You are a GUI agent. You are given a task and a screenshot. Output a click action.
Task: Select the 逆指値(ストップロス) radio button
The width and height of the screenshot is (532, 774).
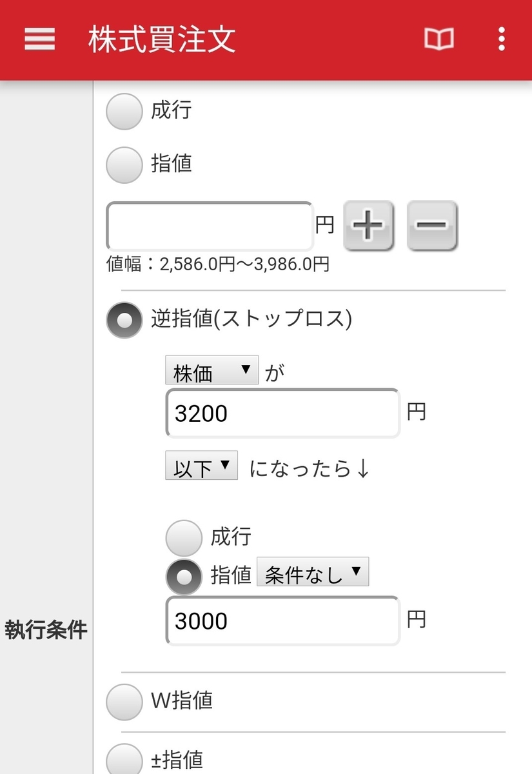point(124,320)
